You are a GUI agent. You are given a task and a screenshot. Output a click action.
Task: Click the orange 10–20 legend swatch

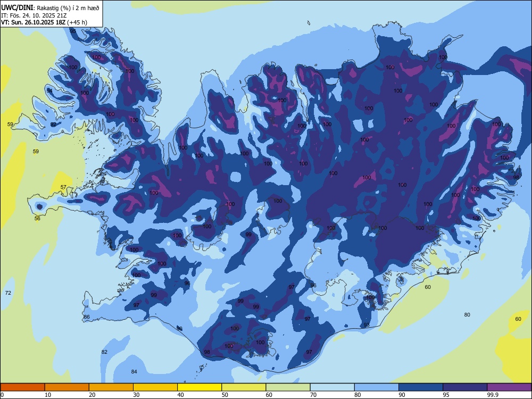pyautogui.click(x=67, y=387)
